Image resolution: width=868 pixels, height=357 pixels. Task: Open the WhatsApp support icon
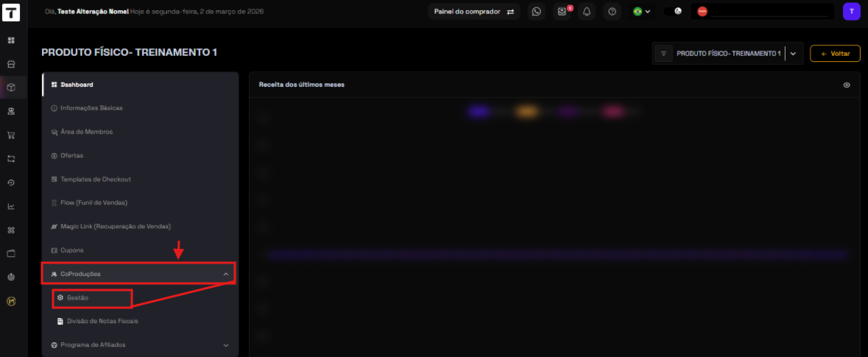(536, 12)
